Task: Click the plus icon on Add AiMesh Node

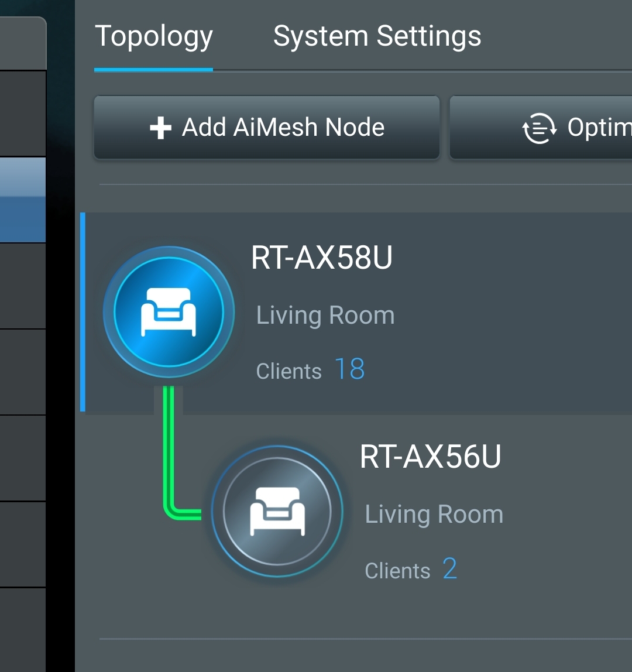Action: tap(160, 128)
